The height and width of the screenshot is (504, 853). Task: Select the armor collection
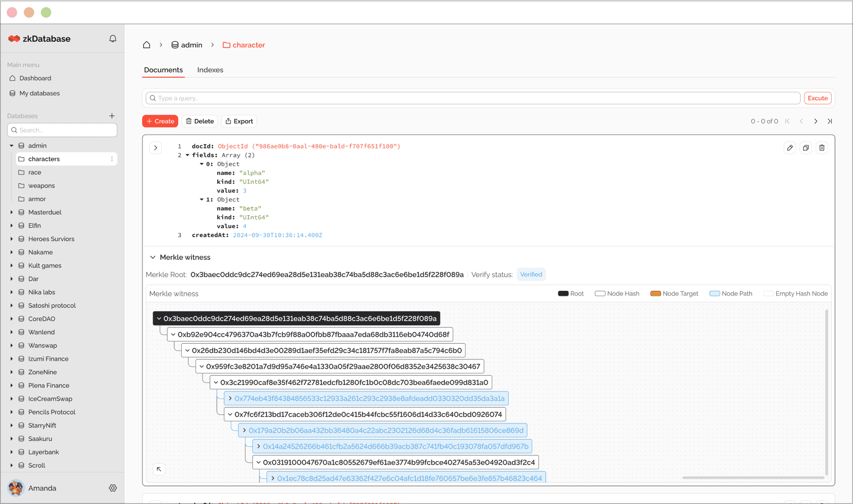click(37, 199)
